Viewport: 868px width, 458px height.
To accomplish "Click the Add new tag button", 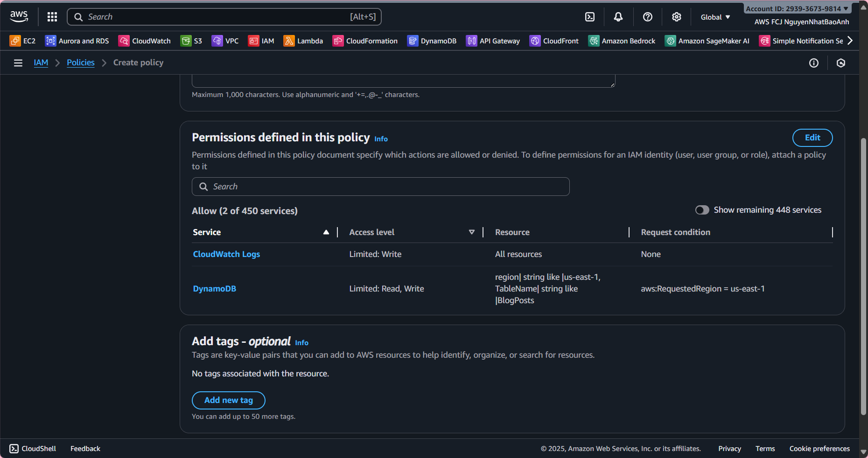I will click(228, 400).
